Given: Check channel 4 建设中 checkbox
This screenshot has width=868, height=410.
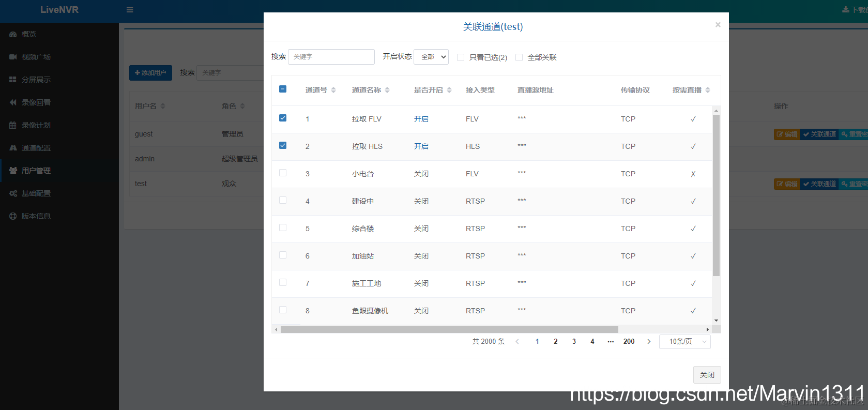Looking at the screenshot, I should pyautogui.click(x=283, y=200).
